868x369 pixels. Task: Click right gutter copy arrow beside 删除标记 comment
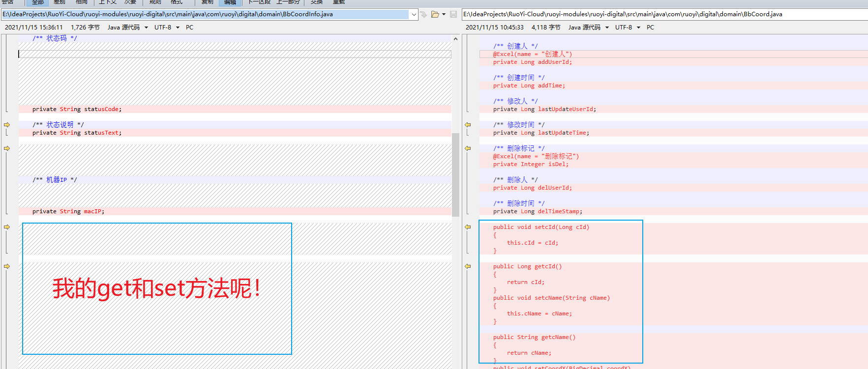(468, 148)
